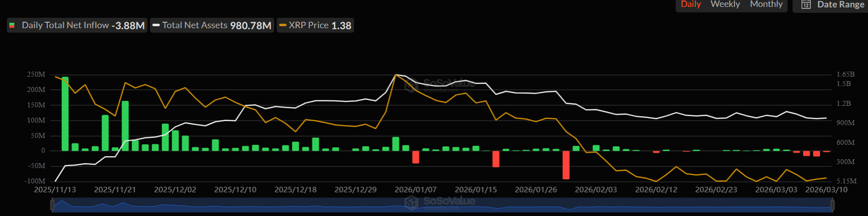Switch chart to Monthly interval

766,4
